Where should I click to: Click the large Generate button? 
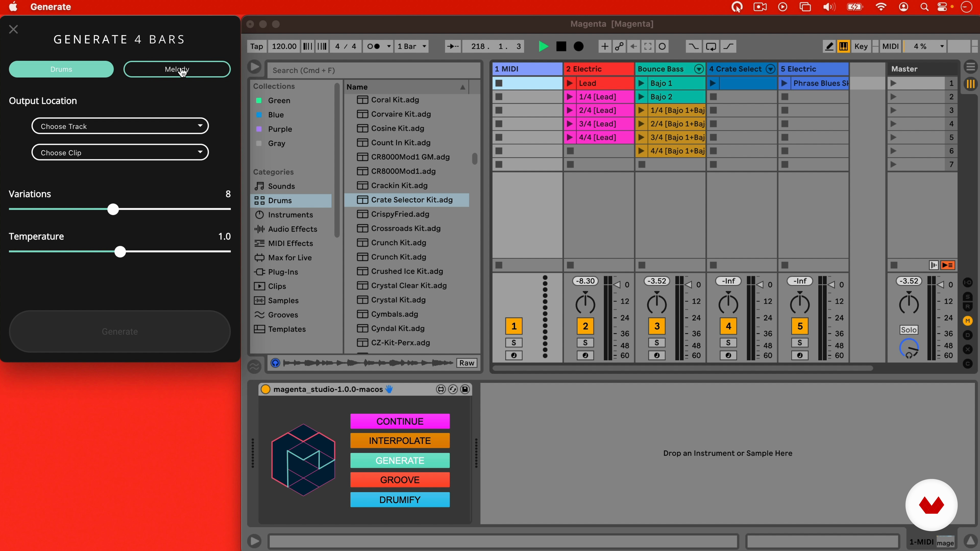point(120,331)
